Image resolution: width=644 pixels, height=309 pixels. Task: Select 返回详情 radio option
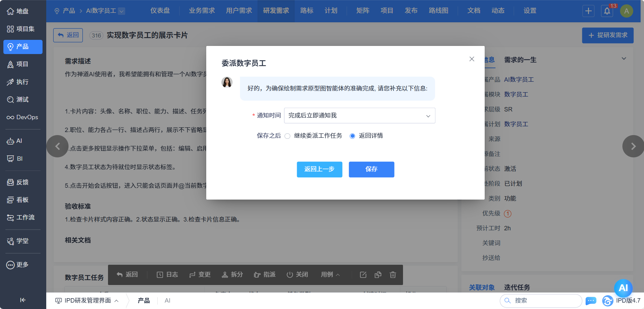point(352,136)
